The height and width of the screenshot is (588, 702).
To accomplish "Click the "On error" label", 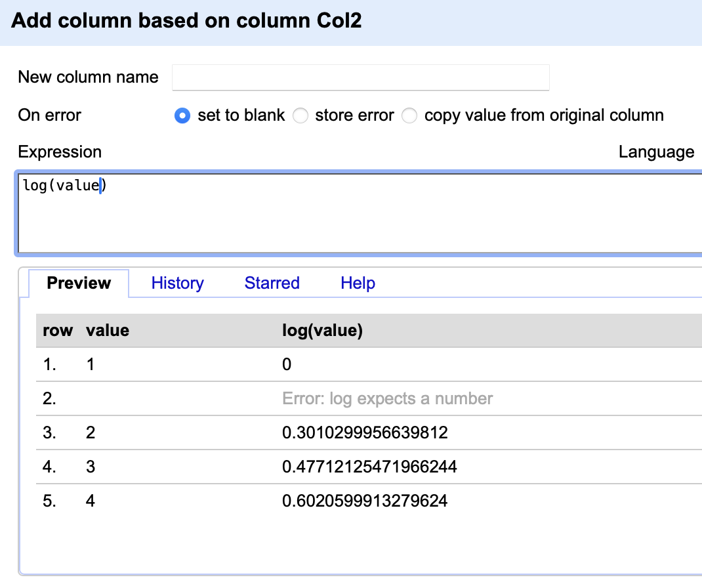I will pyautogui.click(x=50, y=115).
